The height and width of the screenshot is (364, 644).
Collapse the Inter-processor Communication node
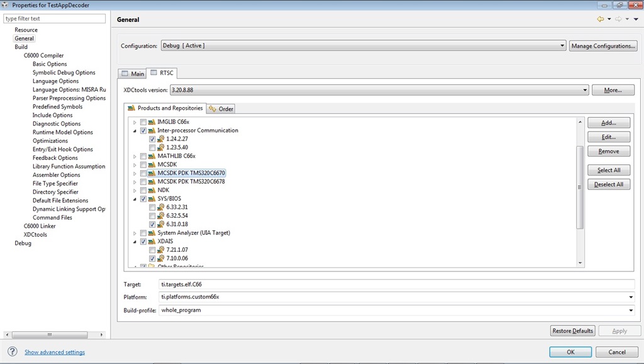click(x=135, y=131)
